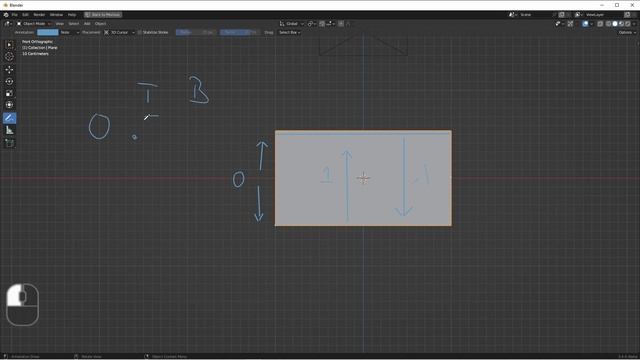The image size is (640, 360).
Task: Click the 'Collection | Plane' label text
Action: click(43, 48)
